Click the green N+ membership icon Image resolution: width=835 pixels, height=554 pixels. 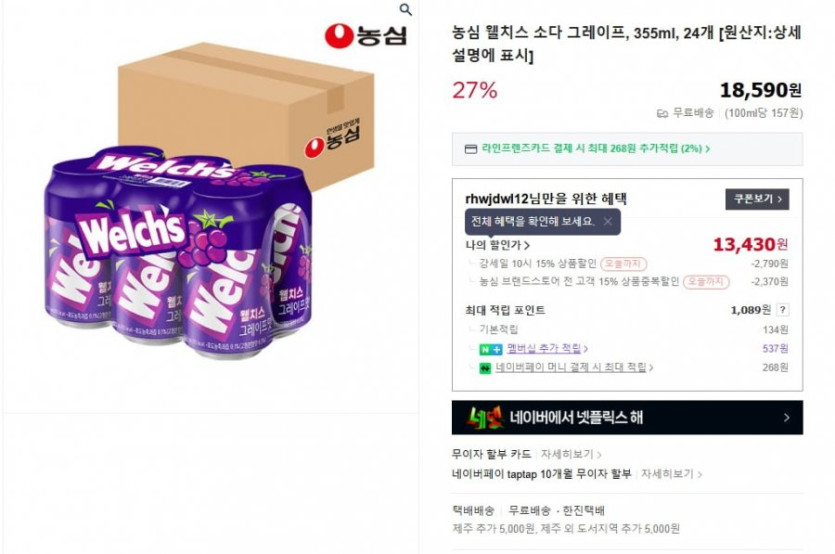point(490,349)
